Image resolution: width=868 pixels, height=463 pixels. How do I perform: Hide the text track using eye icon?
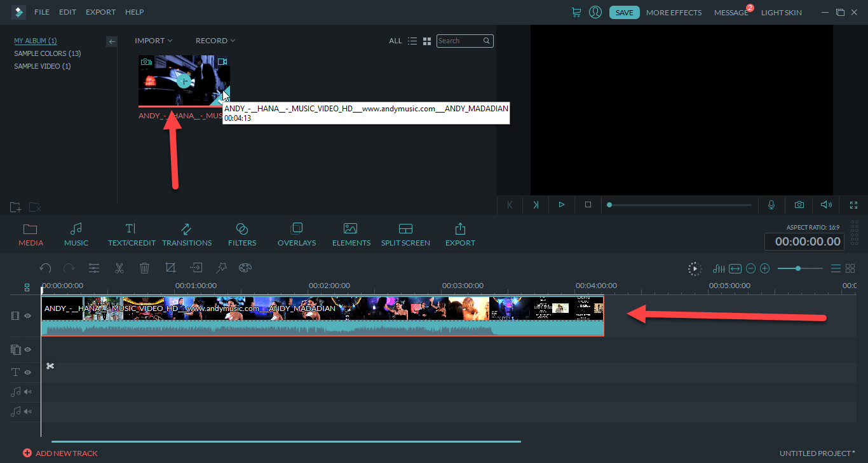(28, 373)
